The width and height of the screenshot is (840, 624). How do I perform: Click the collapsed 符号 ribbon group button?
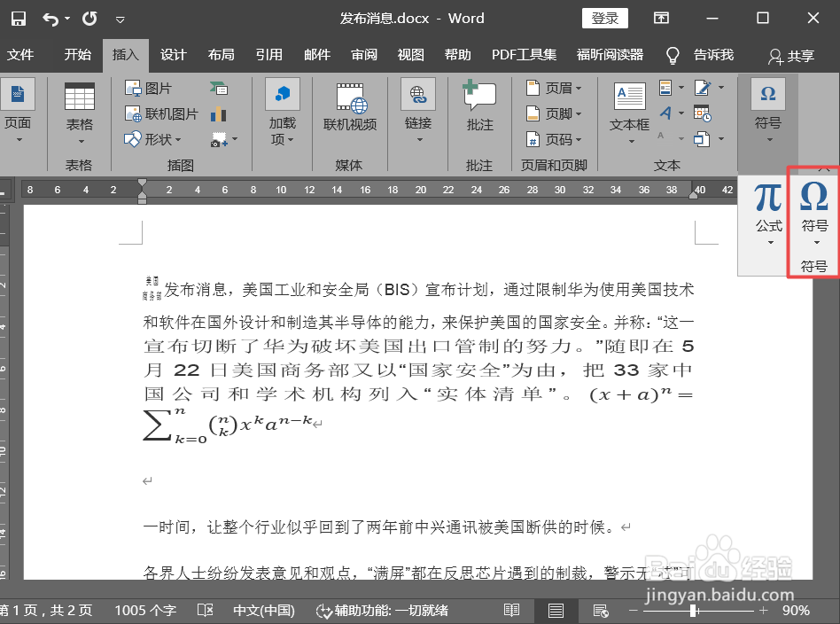[767, 111]
